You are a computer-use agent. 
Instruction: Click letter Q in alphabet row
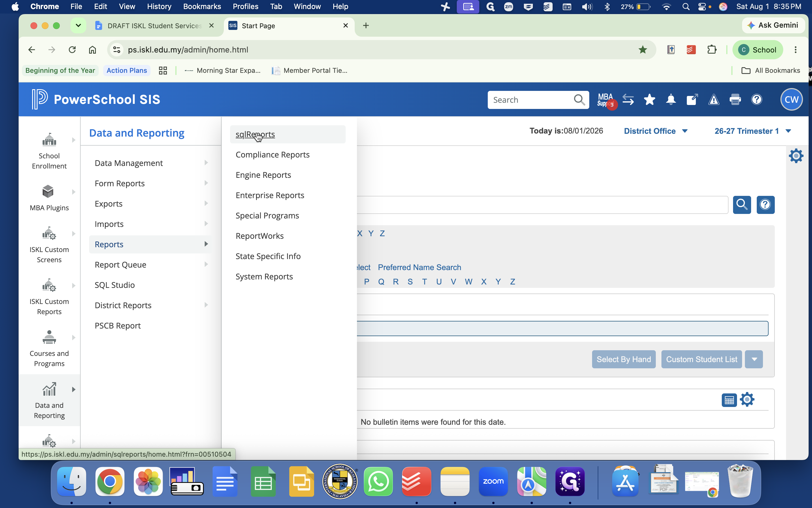point(381,282)
